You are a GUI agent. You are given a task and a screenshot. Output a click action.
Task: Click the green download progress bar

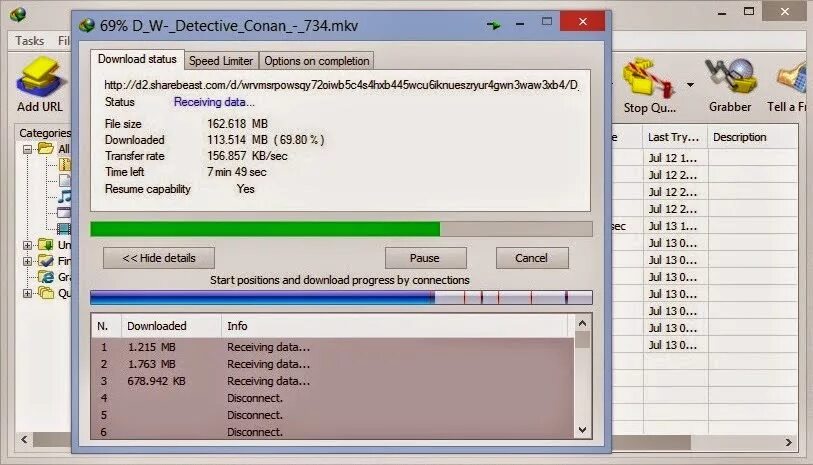tap(341, 229)
